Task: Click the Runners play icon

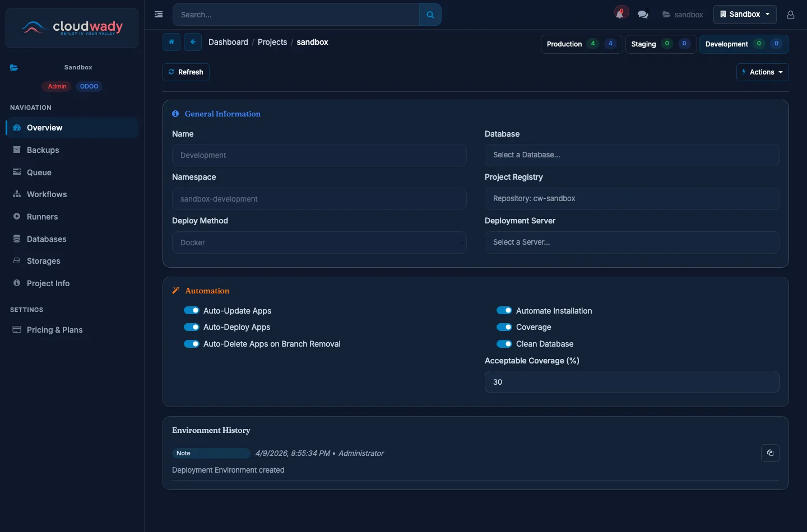Action: click(17, 216)
